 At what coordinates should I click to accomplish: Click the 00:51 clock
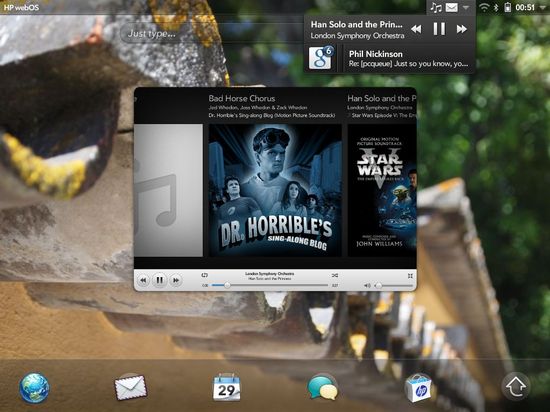point(525,7)
